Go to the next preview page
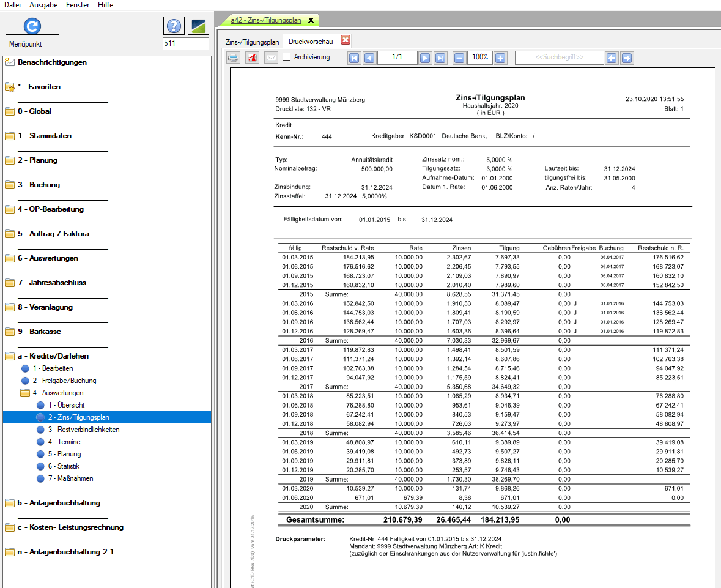The height and width of the screenshot is (588, 721). pos(425,58)
